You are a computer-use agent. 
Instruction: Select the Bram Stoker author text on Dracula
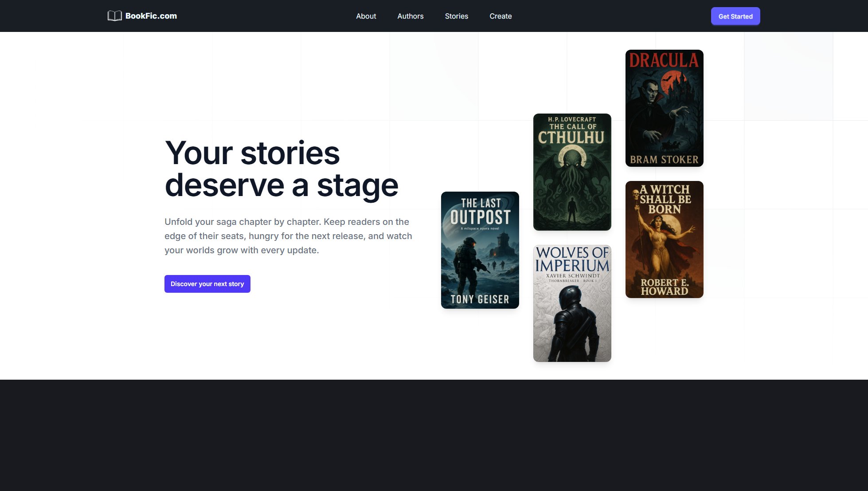[665, 160]
